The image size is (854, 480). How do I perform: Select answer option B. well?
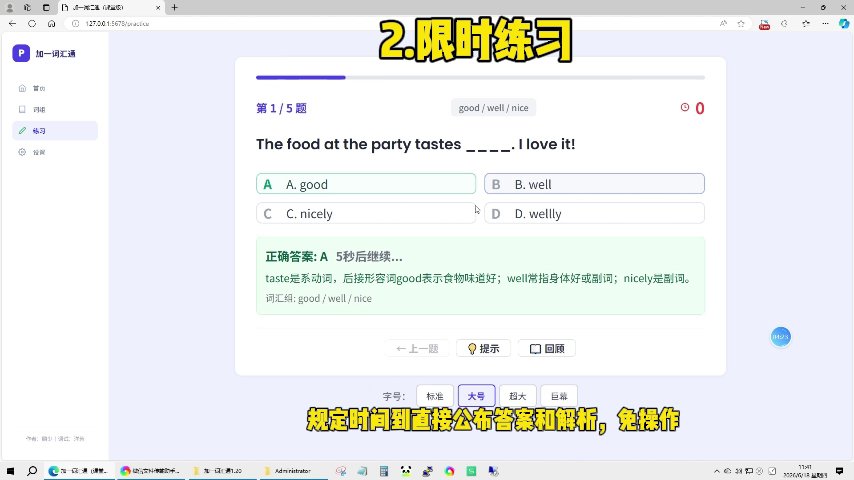594,184
